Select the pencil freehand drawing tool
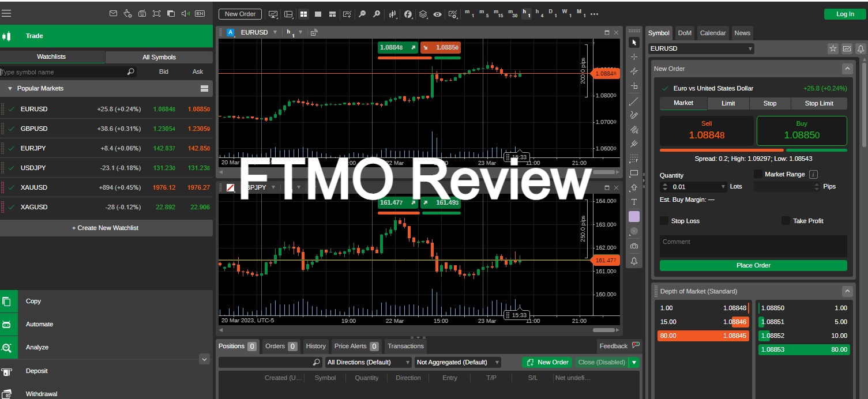The width and height of the screenshot is (868, 399). [634, 115]
